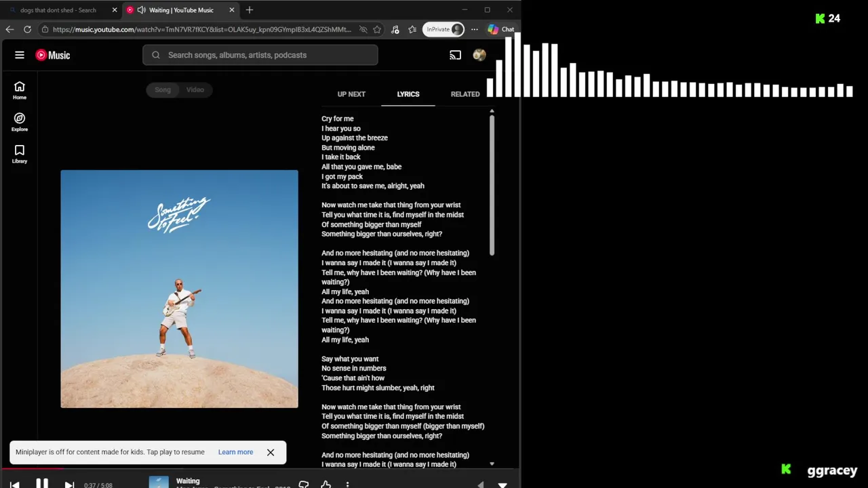The height and width of the screenshot is (488, 868).
Task: Click the YouTube Music logo
Action: click(x=53, y=55)
